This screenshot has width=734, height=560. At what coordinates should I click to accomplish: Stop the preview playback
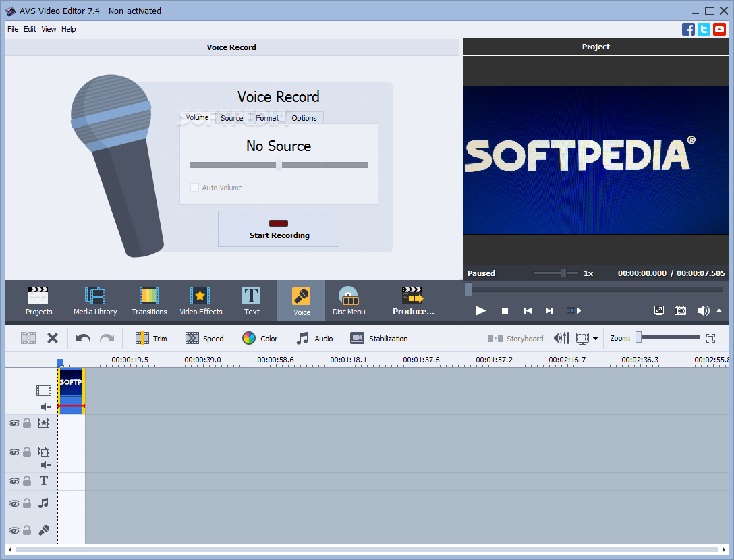pos(505,310)
